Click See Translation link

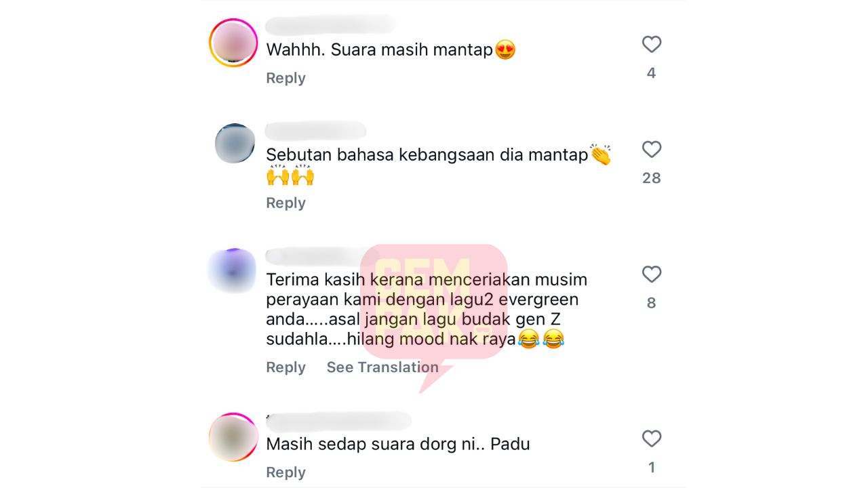(x=382, y=367)
